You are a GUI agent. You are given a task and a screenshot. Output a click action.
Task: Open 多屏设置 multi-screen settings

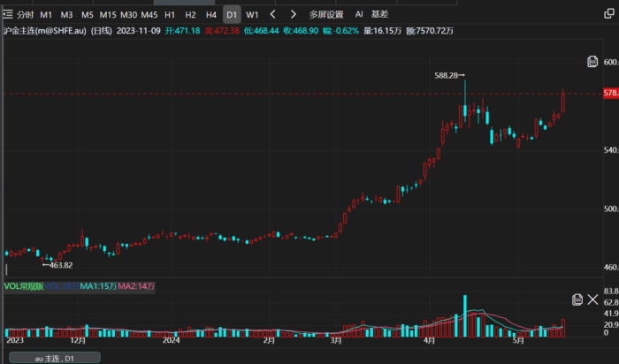[325, 15]
